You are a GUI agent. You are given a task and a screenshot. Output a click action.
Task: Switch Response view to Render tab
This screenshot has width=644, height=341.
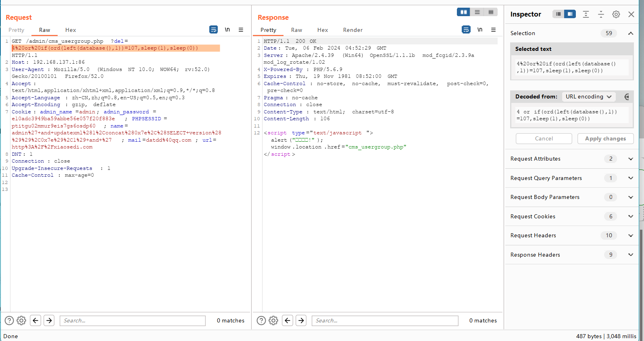click(353, 30)
